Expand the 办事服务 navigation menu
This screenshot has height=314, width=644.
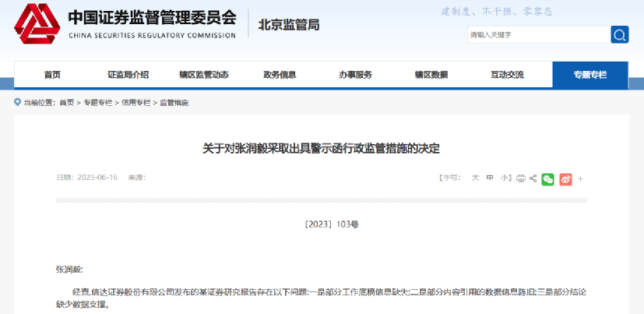pyautogui.click(x=355, y=75)
